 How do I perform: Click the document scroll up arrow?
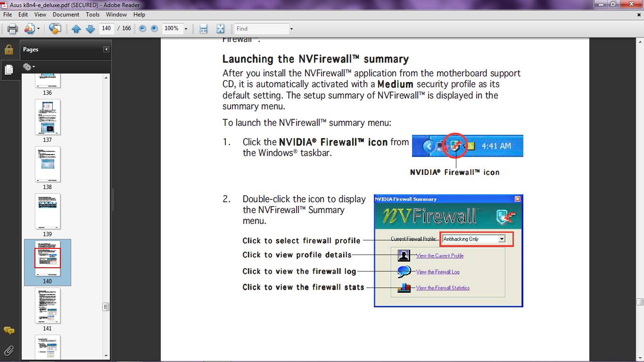click(640, 41)
